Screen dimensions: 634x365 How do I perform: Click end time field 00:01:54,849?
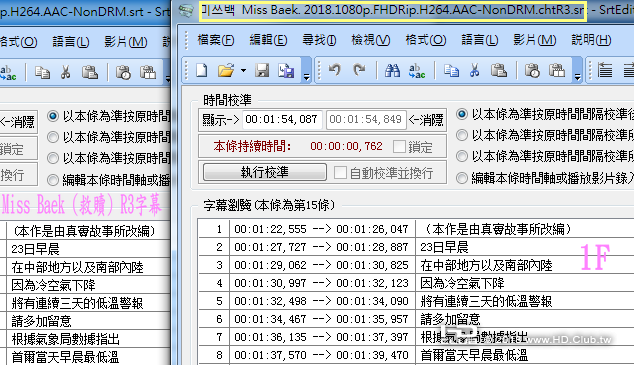(x=366, y=120)
